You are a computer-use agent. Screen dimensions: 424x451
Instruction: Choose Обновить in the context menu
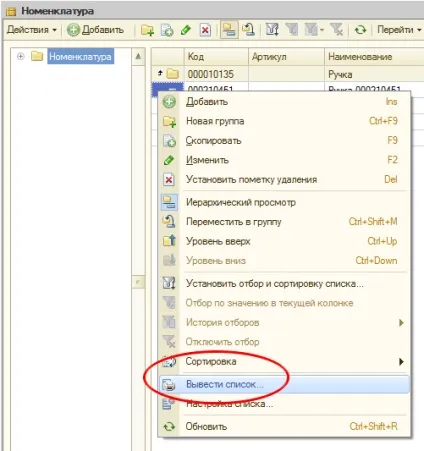[x=284, y=426]
